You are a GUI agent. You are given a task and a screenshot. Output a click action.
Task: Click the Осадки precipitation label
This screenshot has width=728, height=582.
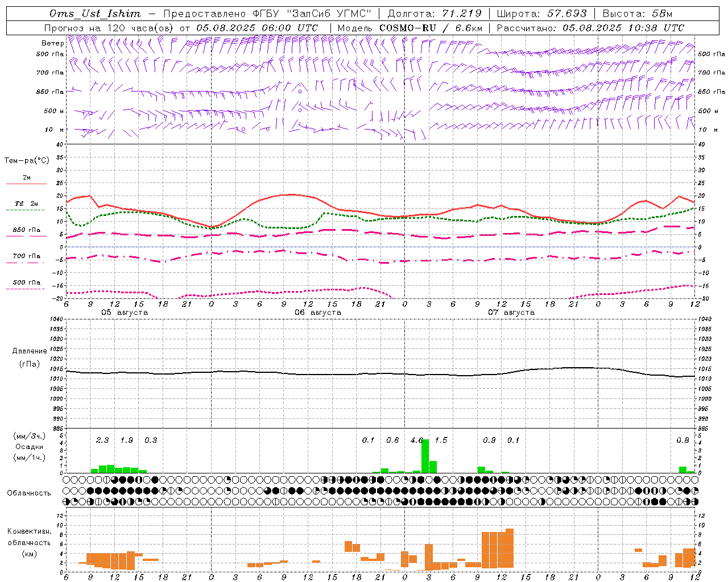[29, 447]
